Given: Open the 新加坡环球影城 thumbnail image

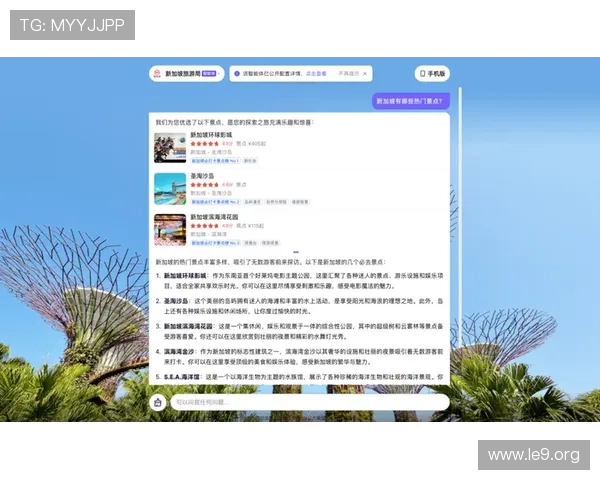Looking at the screenshot, I should [x=170, y=148].
